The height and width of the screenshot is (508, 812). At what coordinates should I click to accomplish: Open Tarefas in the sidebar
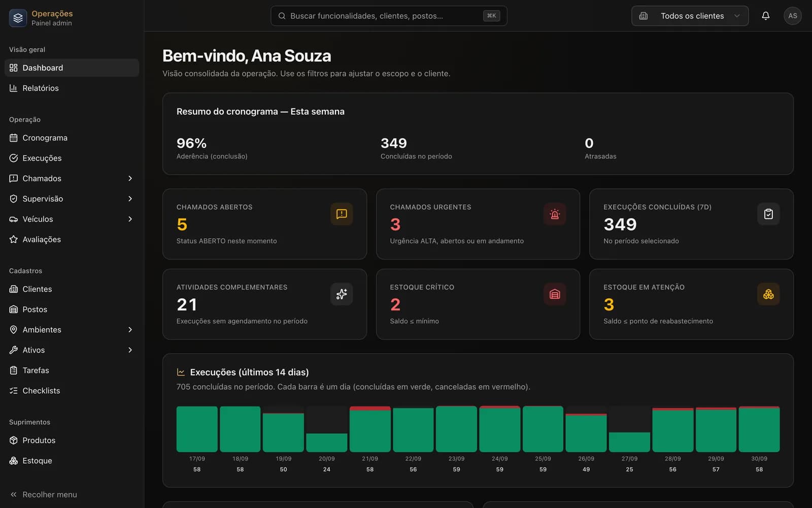tap(72, 370)
